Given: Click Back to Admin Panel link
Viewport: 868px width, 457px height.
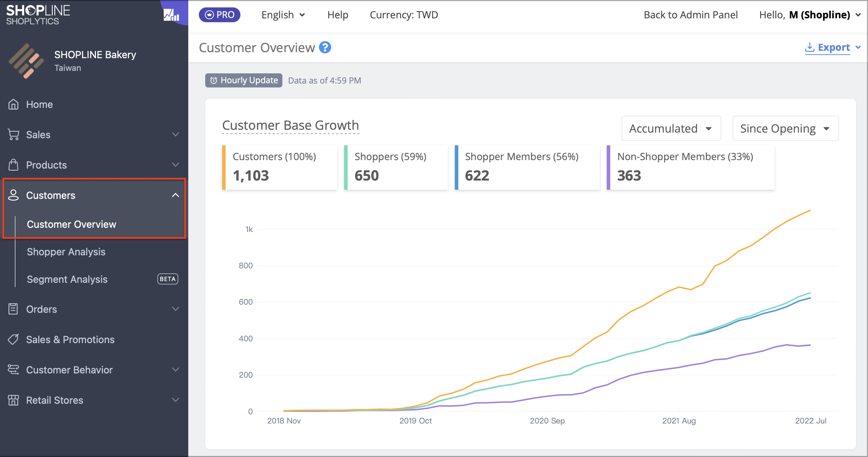Looking at the screenshot, I should tap(690, 15).
